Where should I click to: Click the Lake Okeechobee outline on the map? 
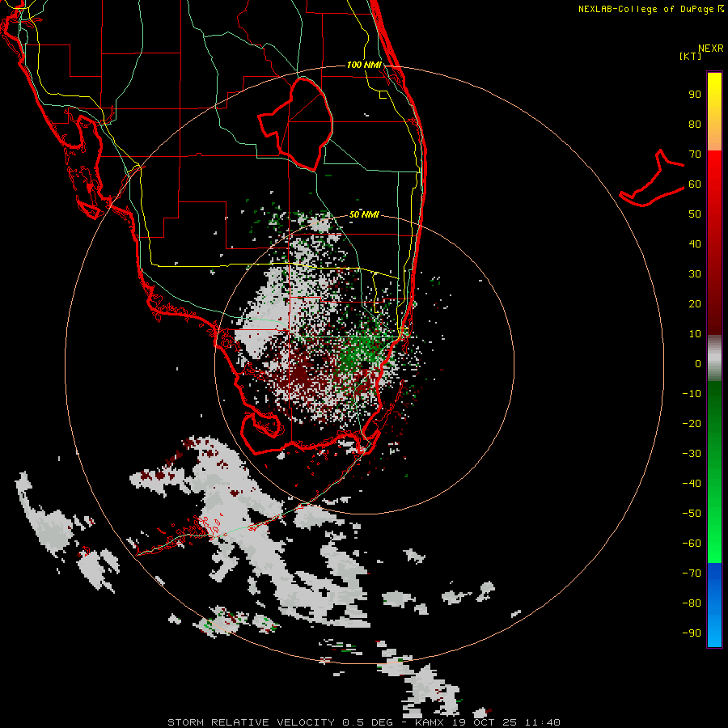[x=295, y=125]
